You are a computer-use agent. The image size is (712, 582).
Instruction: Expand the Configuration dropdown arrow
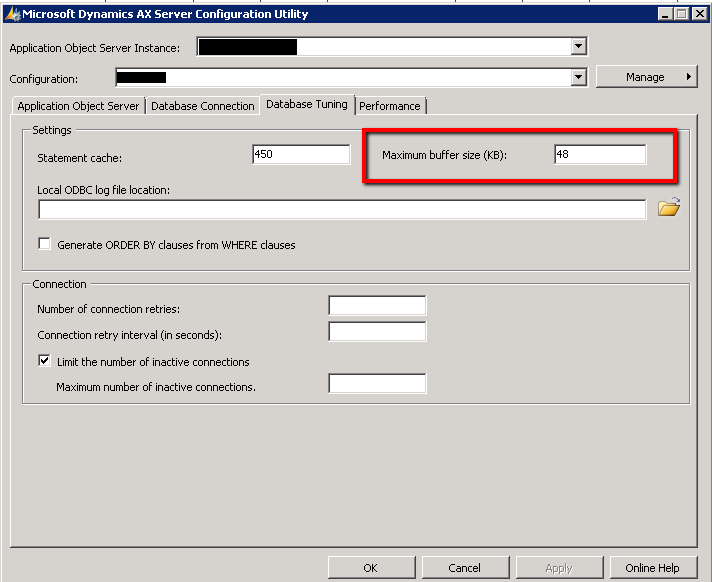(578, 77)
